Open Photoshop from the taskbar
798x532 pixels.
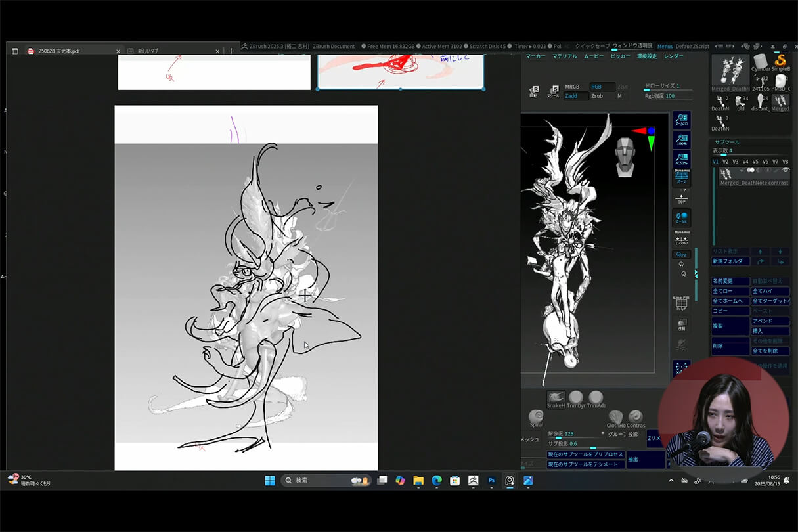click(x=491, y=481)
